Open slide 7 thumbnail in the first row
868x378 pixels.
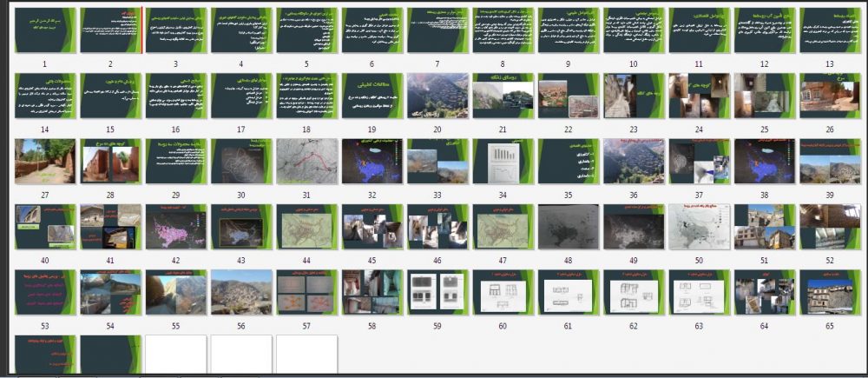[437, 30]
